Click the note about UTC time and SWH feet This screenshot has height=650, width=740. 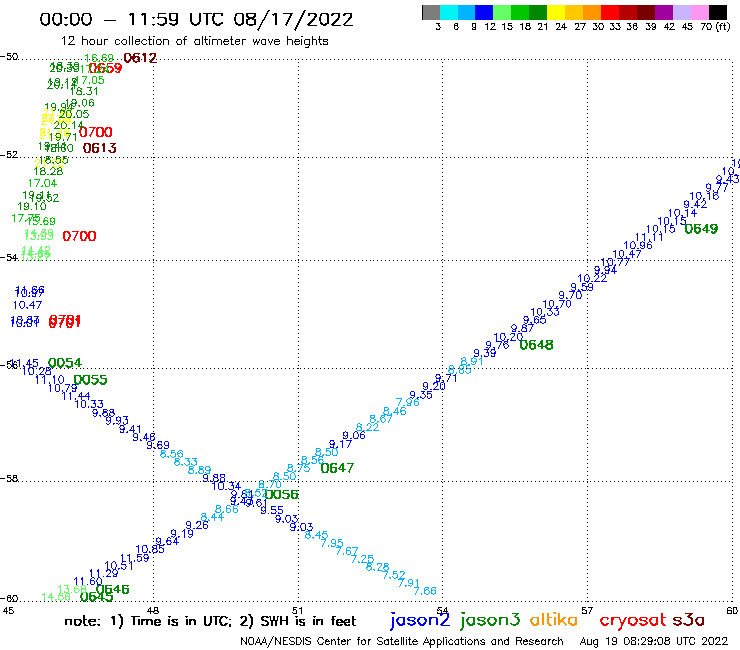coord(210,621)
